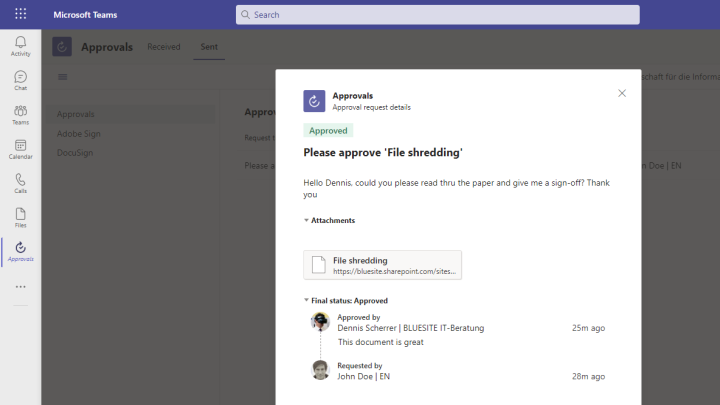The image size is (720, 405).
Task: Click the Approvals heading next to the logo
Action: (107, 47)
